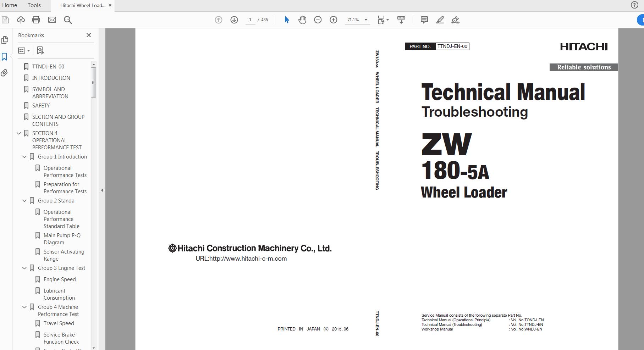Open Operational Performance Standard Table bookmark

pos(61,219)
